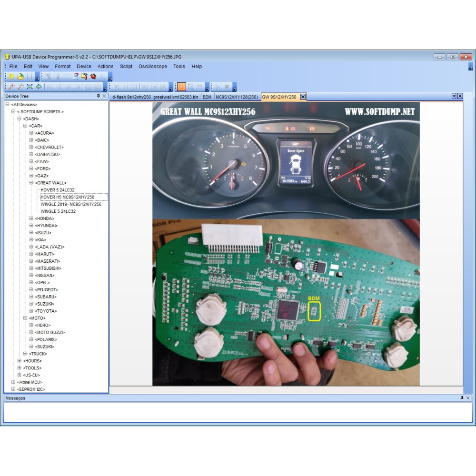Select HOVER H5 MC9S12XHY256 item
476x476 pixels.
68,197
